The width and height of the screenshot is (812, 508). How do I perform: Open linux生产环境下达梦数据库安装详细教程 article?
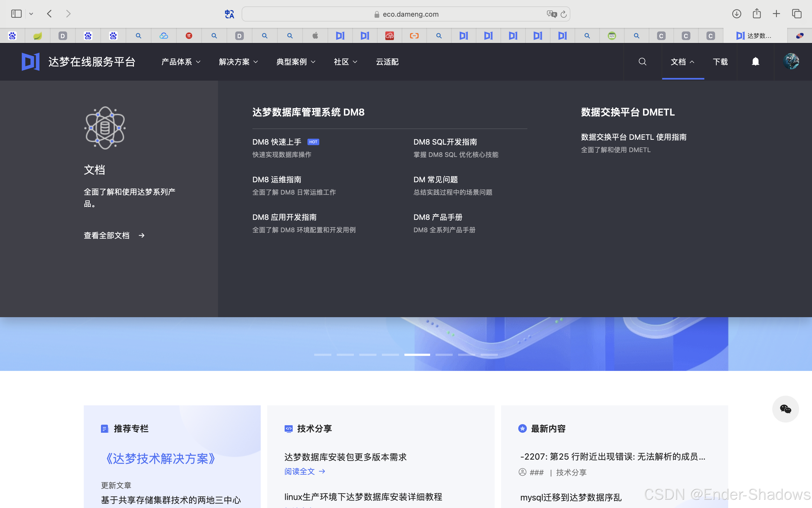pyautogui.click(x=363, y=497)
